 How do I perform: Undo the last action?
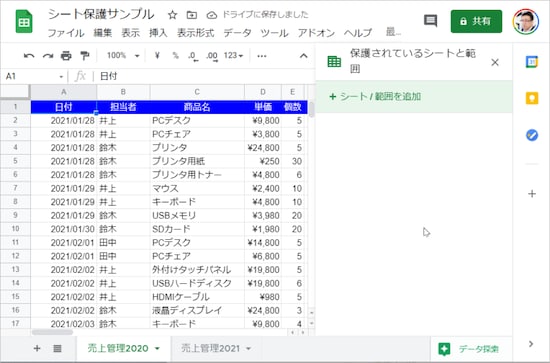(x=29, y=56)
